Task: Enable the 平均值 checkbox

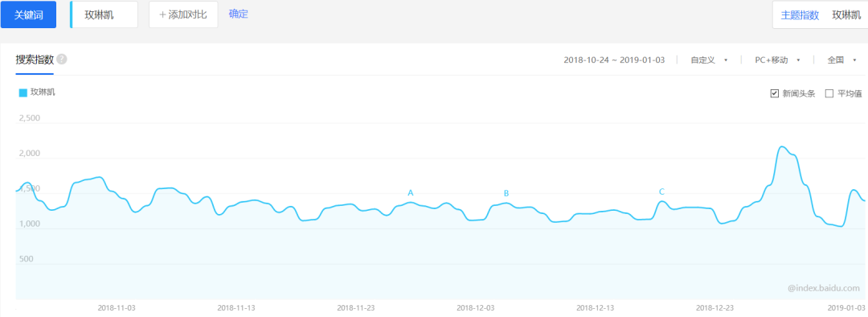Action: [829, 93]
